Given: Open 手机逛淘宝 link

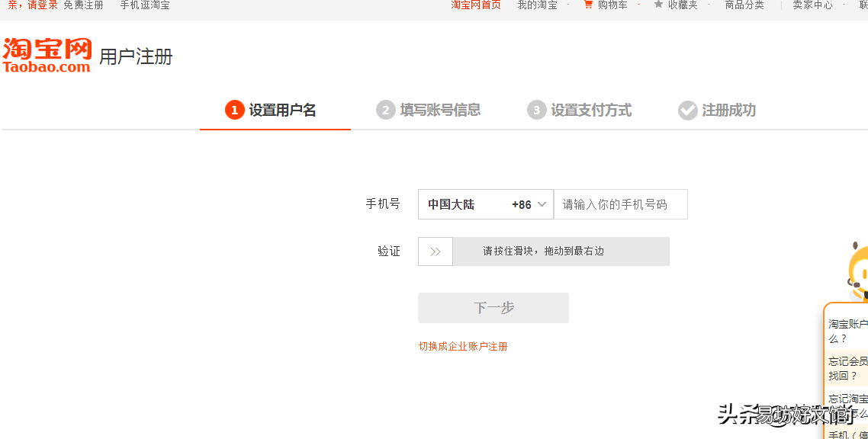Looking at the screenshot, I should pos(145,5).
